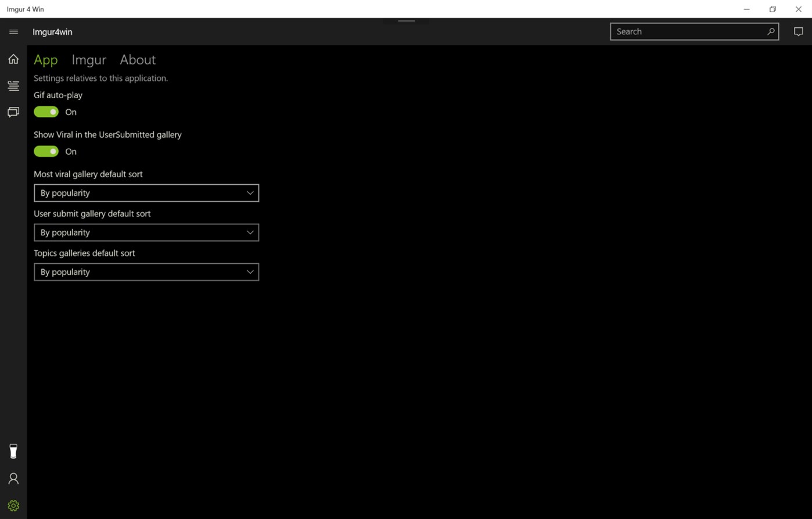812x519 pixels.
Task: Click the beer glass donate icon
Action: tap(13, 451)
